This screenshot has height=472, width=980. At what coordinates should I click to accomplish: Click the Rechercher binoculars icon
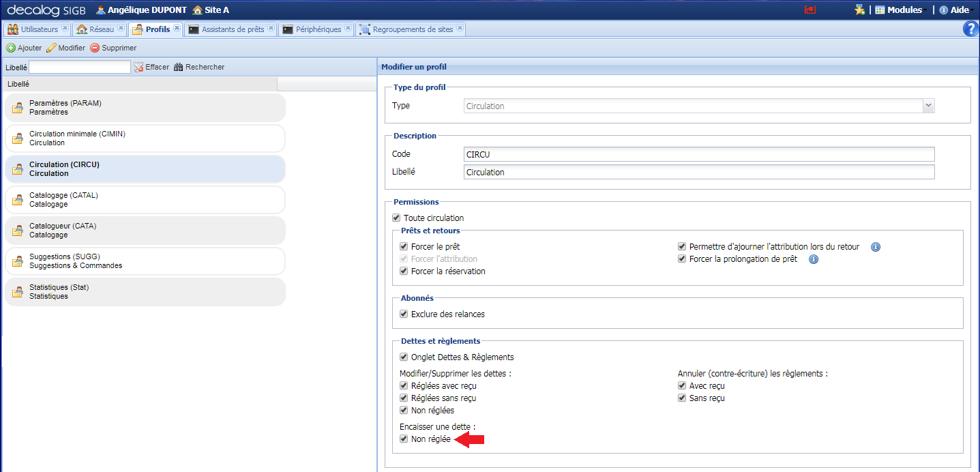coord(179,68)
